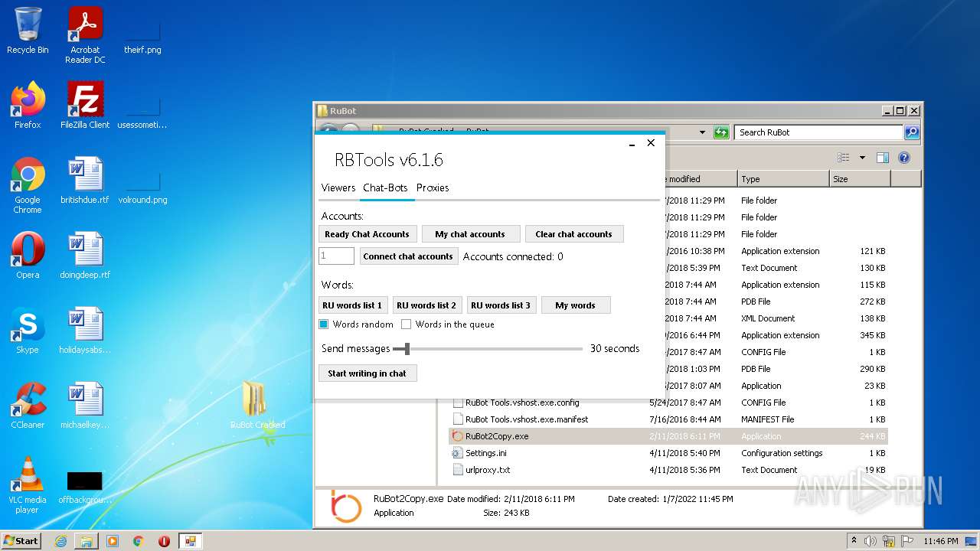Click the search magnifier icon in explorer
Viewport: 980px width, 551px height.
(x=911, y=132)
